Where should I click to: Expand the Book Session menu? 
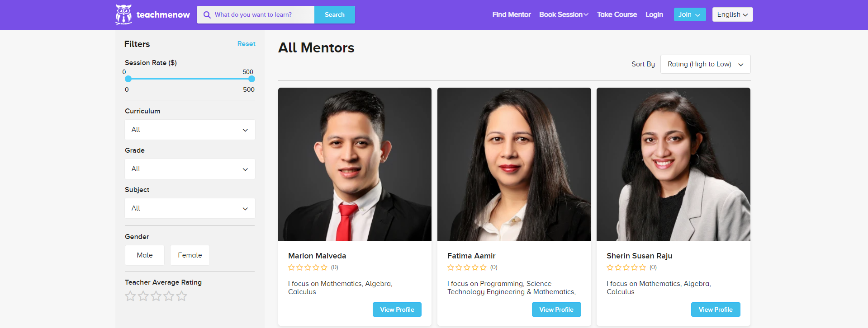click(564, 14)
